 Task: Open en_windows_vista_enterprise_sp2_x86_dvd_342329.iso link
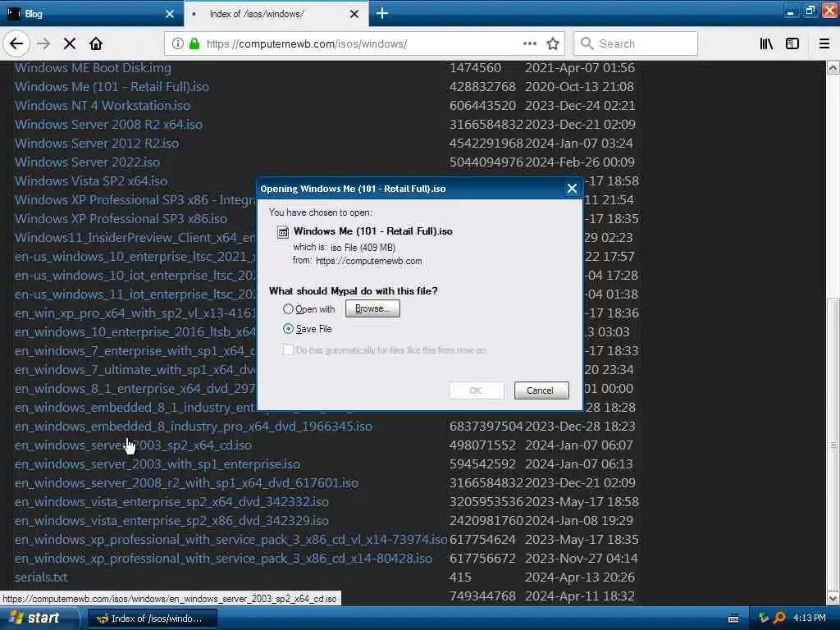(x=171, y=521)
